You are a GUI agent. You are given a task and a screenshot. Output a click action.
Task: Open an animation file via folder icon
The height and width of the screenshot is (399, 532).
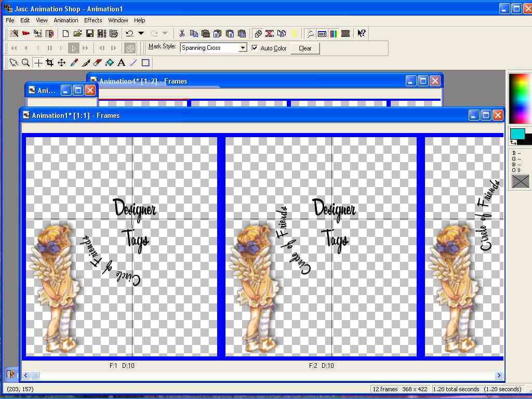click(78, 33)
